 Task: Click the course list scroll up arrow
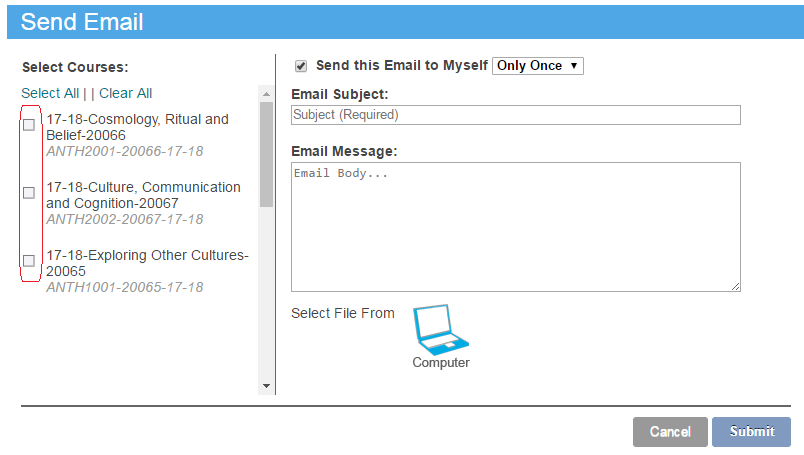266,94
